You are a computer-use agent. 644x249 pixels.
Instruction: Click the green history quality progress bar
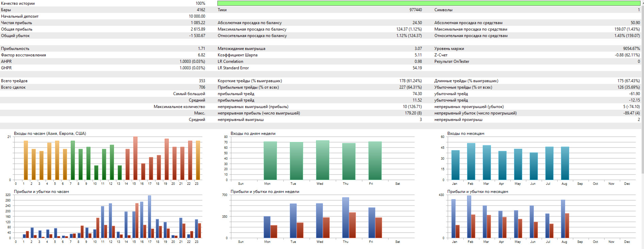[429, 3]
